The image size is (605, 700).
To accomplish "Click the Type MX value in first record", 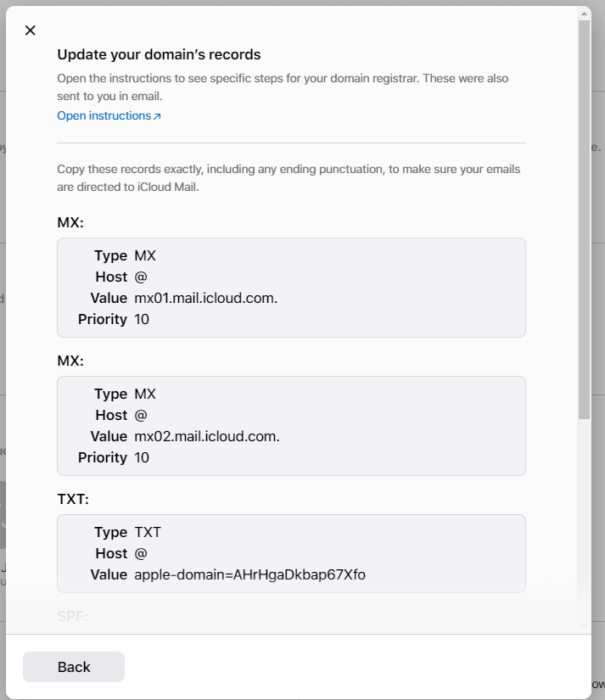I will tap(147, 255).
